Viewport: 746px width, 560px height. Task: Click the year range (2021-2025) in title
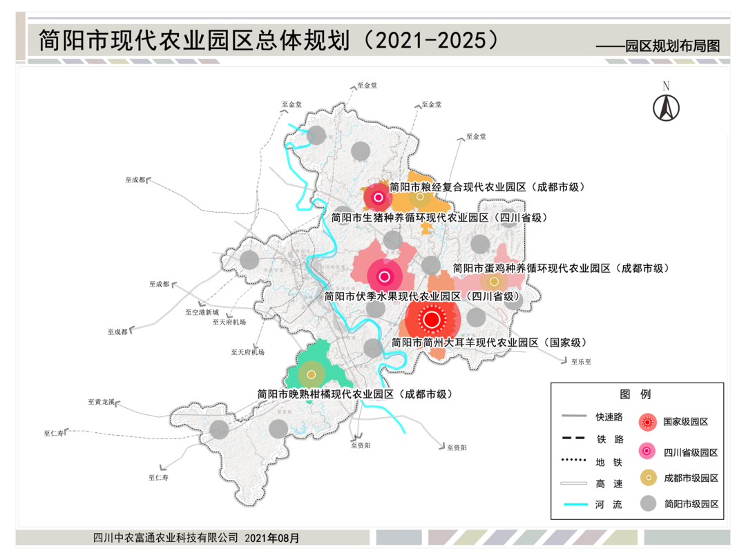pyautogui.click(x=431, y=40)
